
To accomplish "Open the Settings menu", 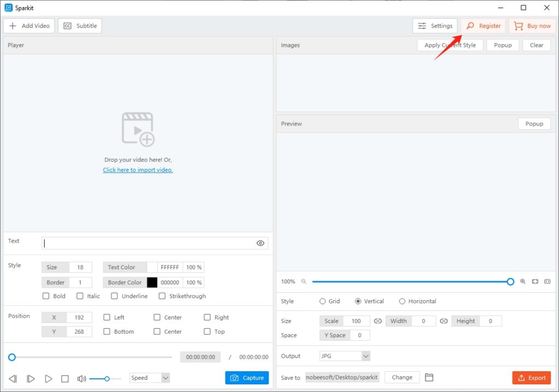I will click(435, 25).
